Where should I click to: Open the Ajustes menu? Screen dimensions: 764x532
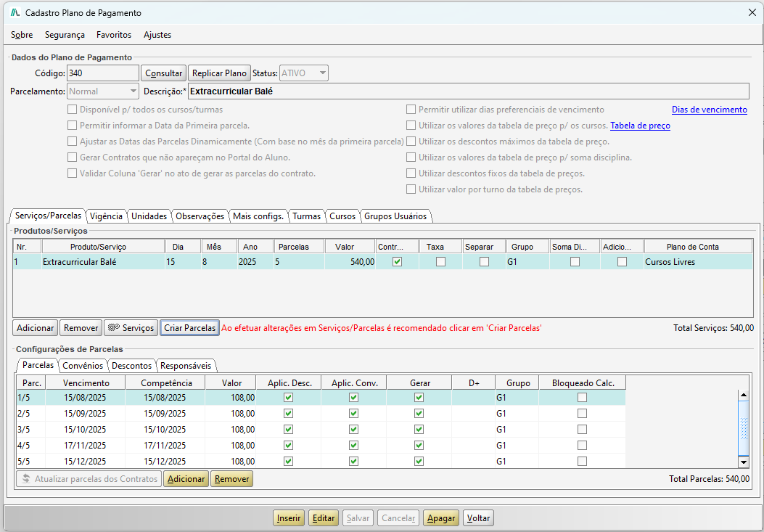[x=157, y=35]
